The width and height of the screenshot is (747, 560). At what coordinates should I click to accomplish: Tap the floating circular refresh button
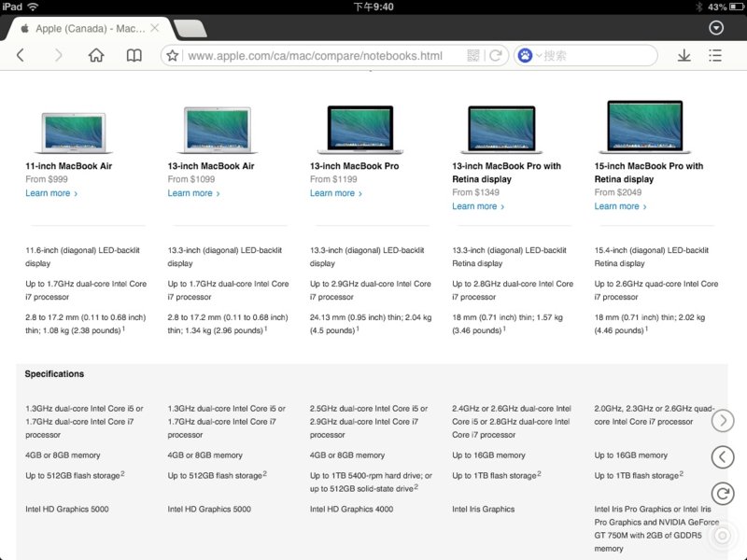click(722, 494)
